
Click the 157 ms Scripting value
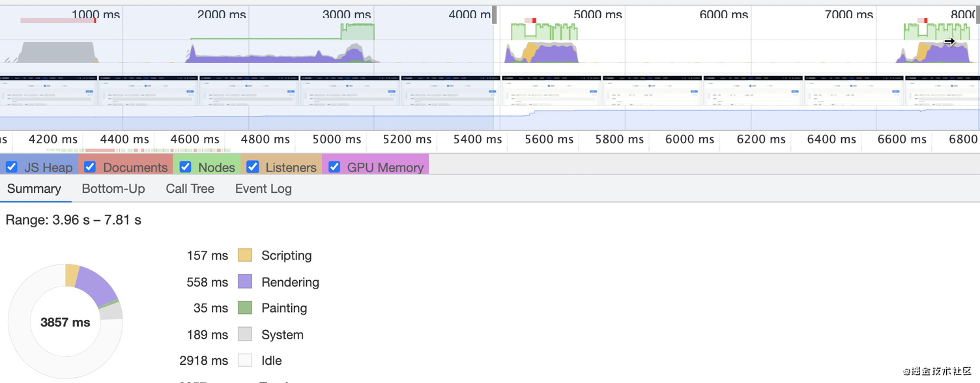(207, 255)
